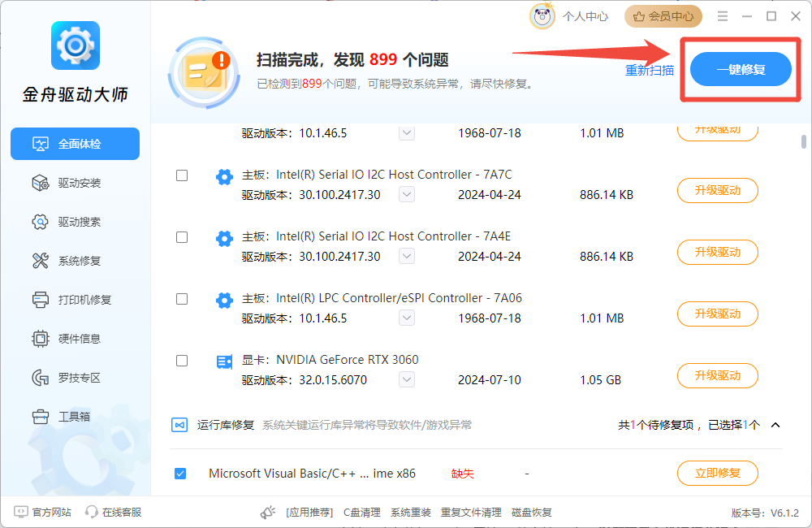This screenshot has width=812, height=528.
Task: Open the 全面体检 full checkup section
Action: tap(75, 144)
